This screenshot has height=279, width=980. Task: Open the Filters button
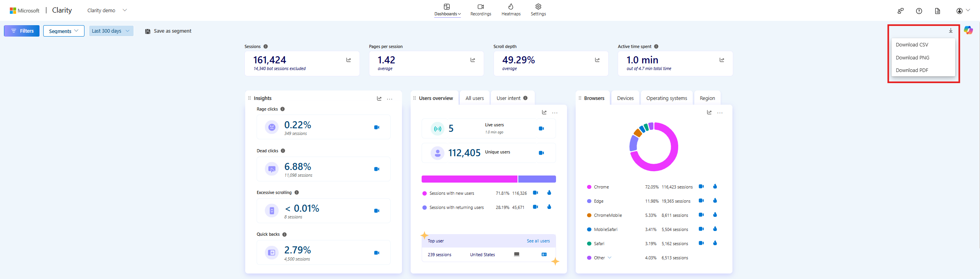coord(22,31)
